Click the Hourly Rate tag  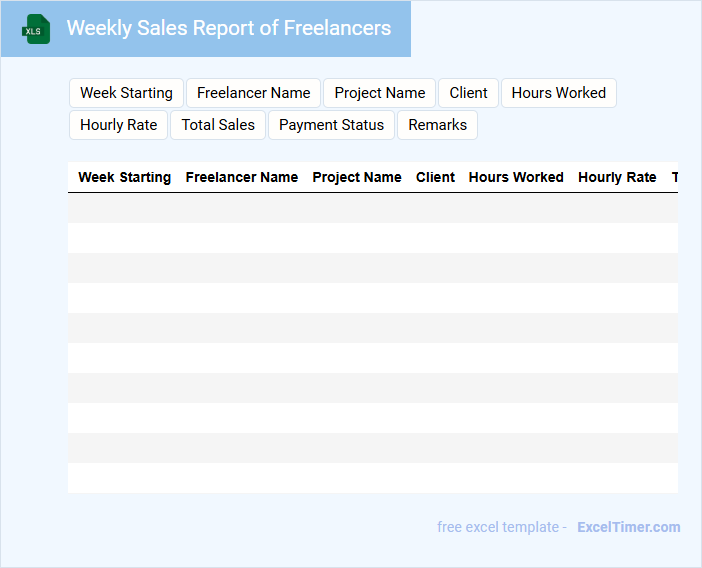(x=118, y=125)
